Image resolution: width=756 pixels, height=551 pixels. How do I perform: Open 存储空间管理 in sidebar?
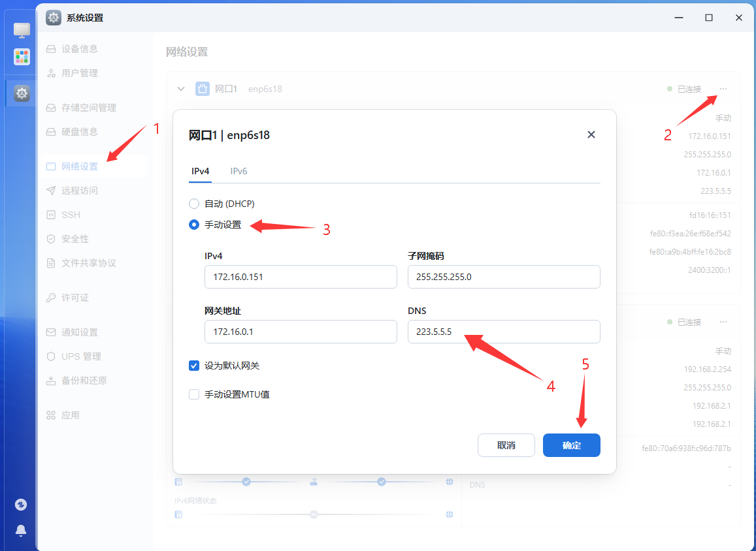click(88, 108)
